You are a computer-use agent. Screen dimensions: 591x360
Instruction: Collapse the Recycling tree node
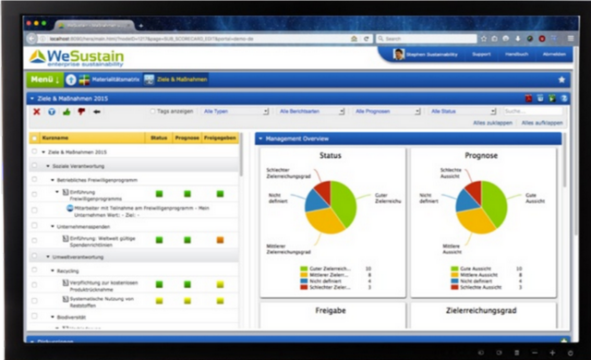click(x=53, y=271)
